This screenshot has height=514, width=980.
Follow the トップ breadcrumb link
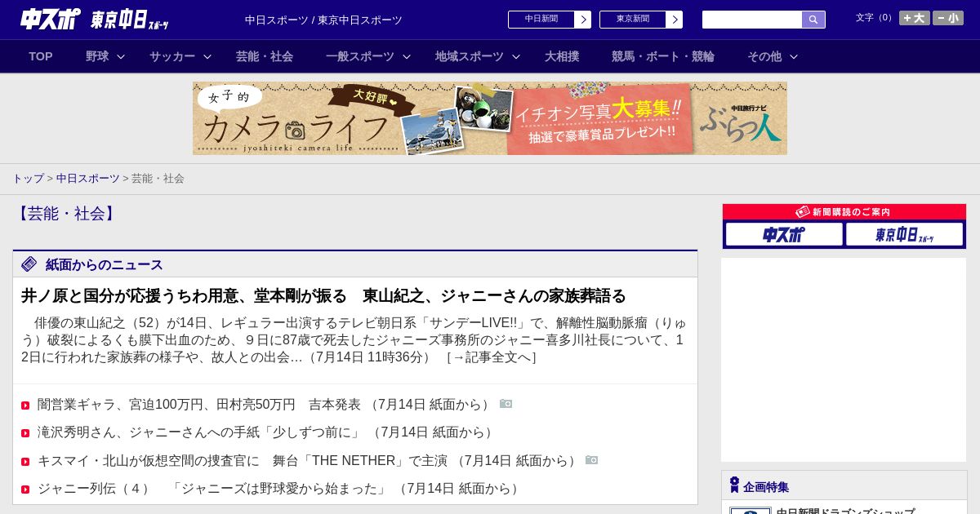28,178
